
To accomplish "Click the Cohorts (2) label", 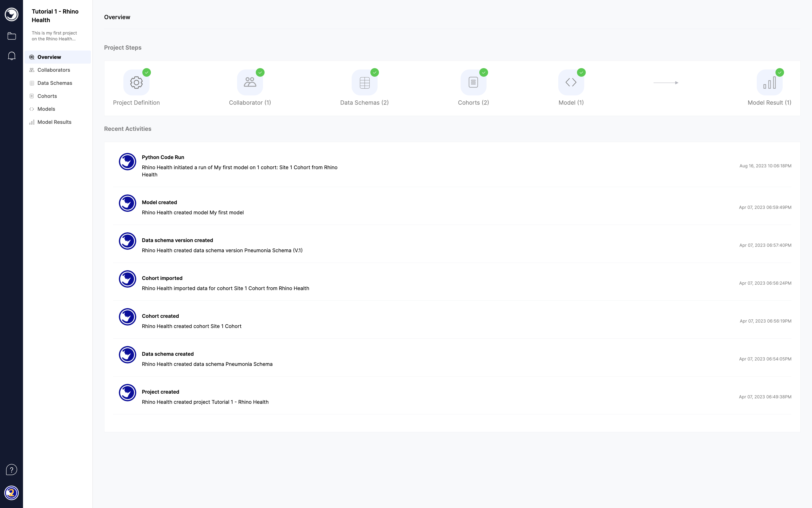I will [473, 103].
